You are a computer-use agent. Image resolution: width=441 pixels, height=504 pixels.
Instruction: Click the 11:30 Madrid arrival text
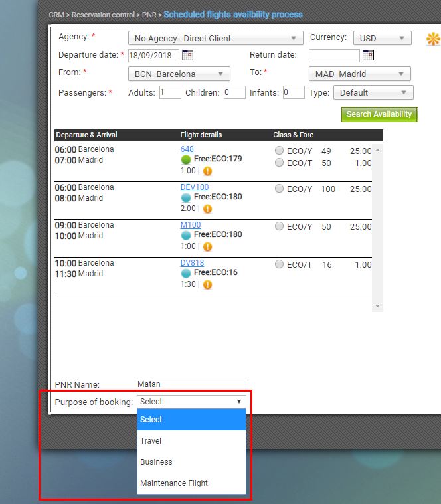[79, 274]
